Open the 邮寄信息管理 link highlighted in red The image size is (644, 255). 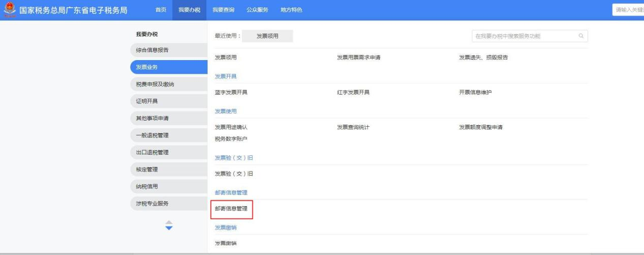coord(231,209)
